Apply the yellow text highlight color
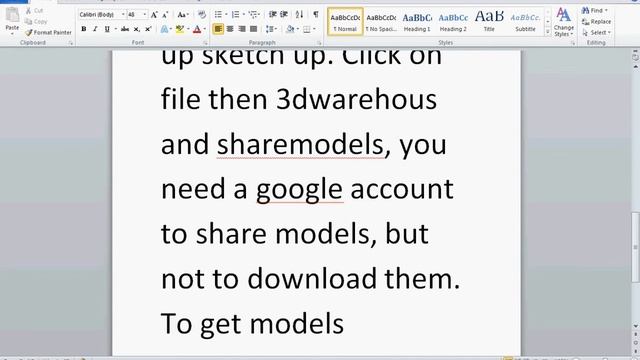The image size is (640, 360). point(180,29)
